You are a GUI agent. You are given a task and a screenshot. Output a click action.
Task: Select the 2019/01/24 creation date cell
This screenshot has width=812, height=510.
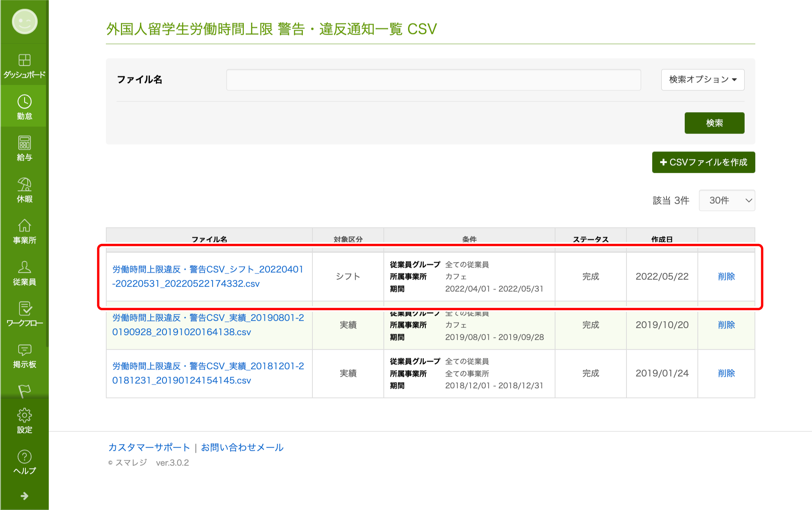(x=662, y=373)
